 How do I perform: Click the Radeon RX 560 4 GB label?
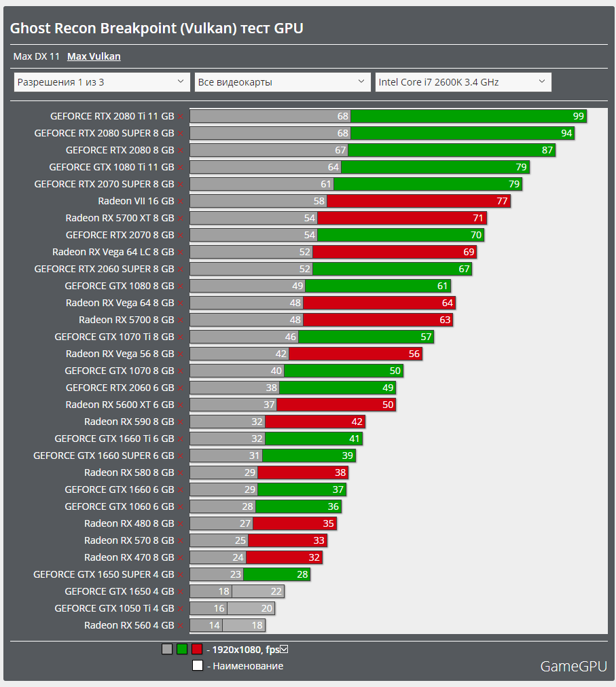(x=129, y=626)
